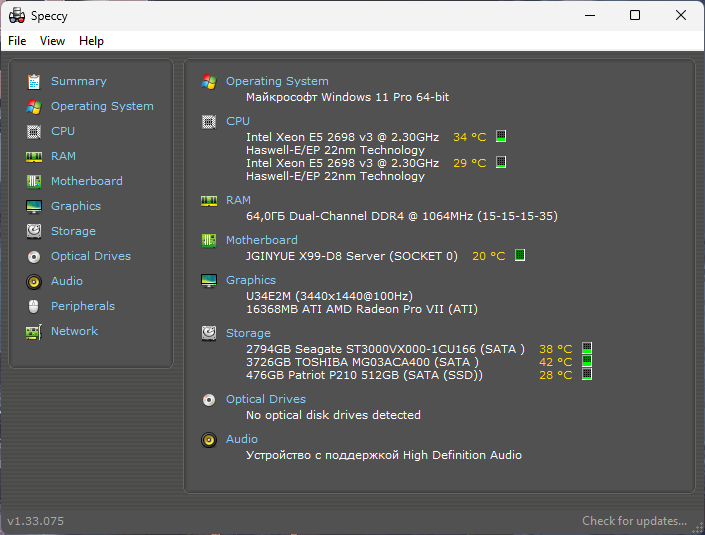Viewport: 705px width, 535px height.
Task: Click the U34E2M monitor resolution line
Action: coord(329,296)
